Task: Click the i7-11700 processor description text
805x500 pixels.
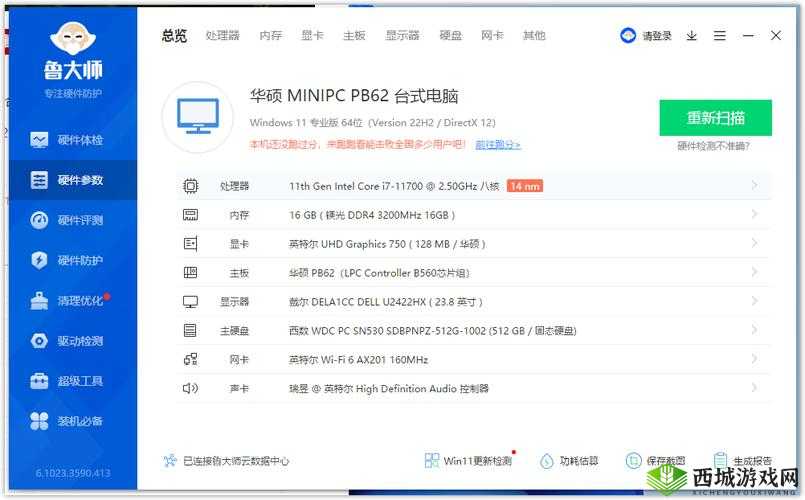Action: (x=394, y=186)
